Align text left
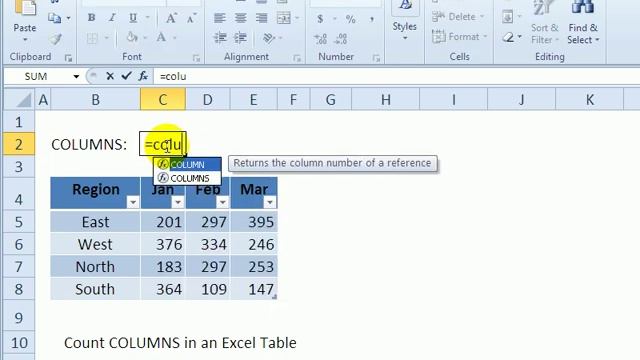 click(x=220, y=18)
